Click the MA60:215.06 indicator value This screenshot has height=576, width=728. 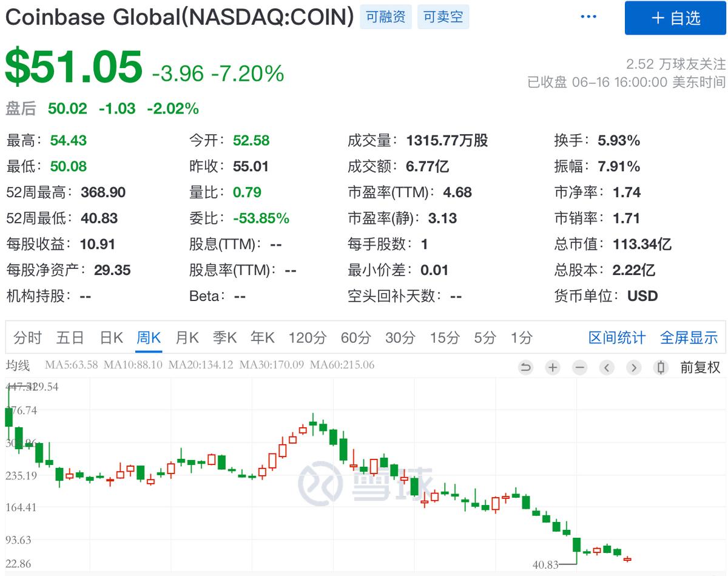pyautogui.click(x=342, y=365)
